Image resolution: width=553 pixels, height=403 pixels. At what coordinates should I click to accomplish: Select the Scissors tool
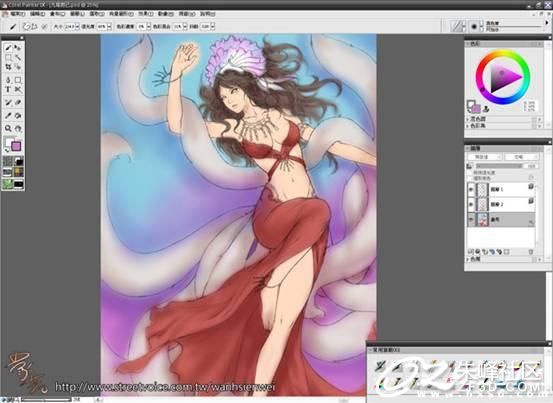coord(18,90)
